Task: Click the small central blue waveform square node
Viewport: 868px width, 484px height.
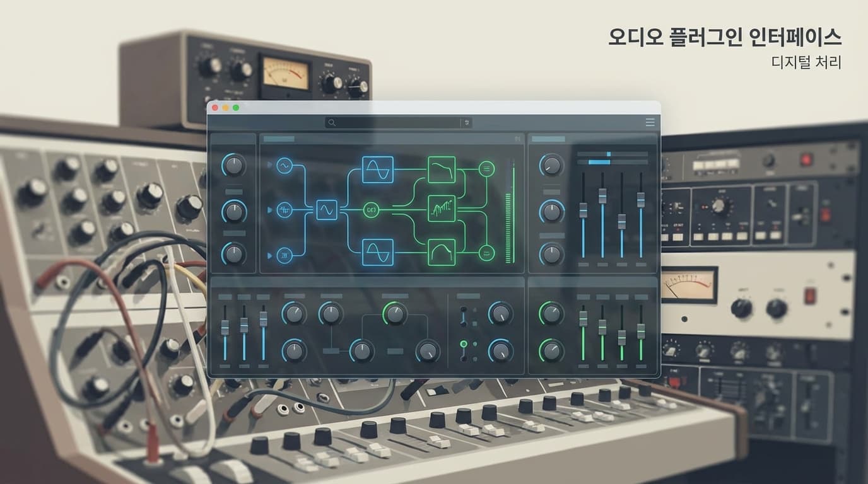Action: coord(327,209)
